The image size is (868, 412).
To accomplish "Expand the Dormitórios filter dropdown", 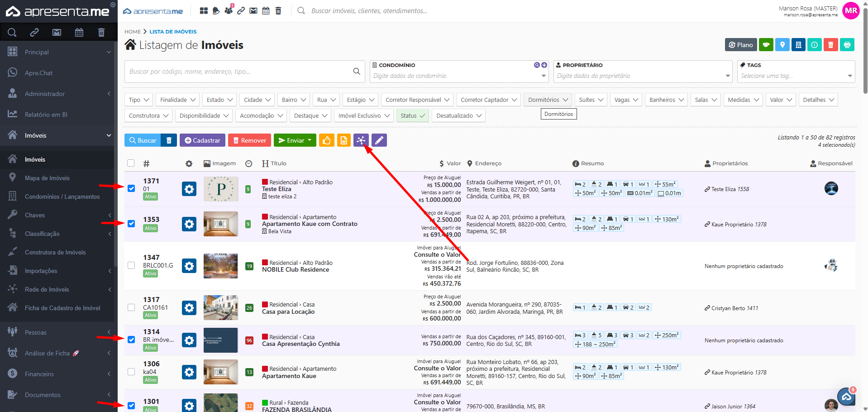I will tap(548, 100).
